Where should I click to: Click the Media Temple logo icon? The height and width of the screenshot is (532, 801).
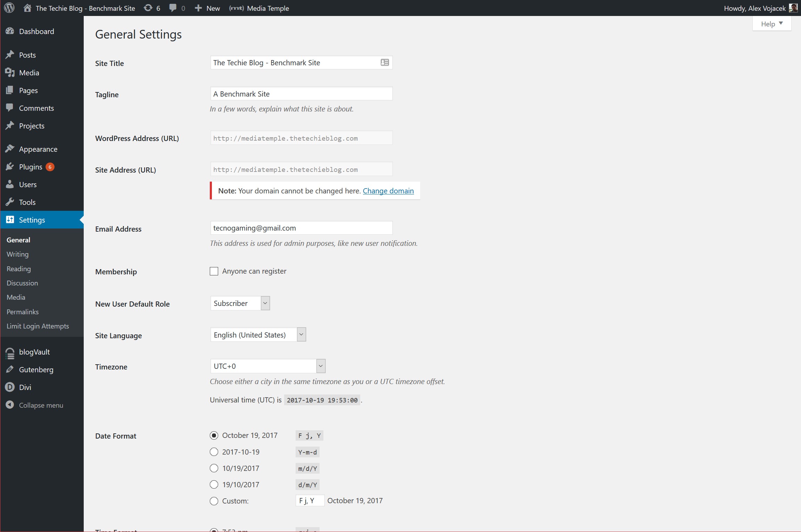click(x=237, y=8)
